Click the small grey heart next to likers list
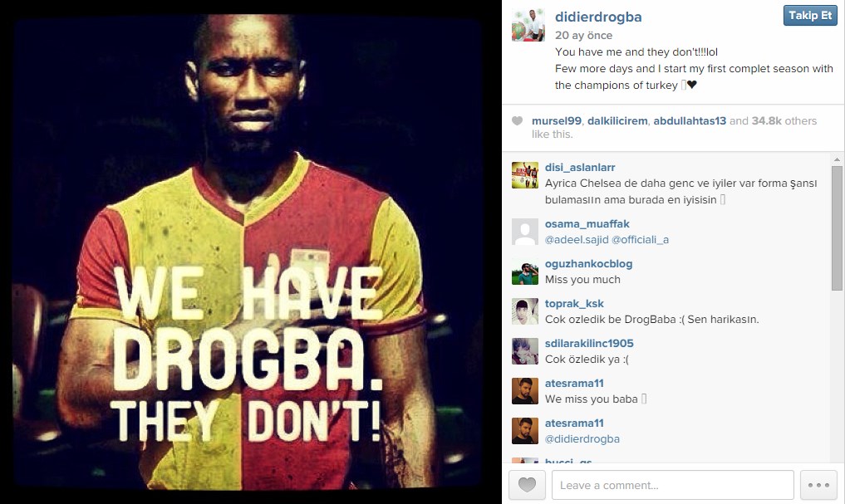This screenshot has width=845, height=504. 517,121
